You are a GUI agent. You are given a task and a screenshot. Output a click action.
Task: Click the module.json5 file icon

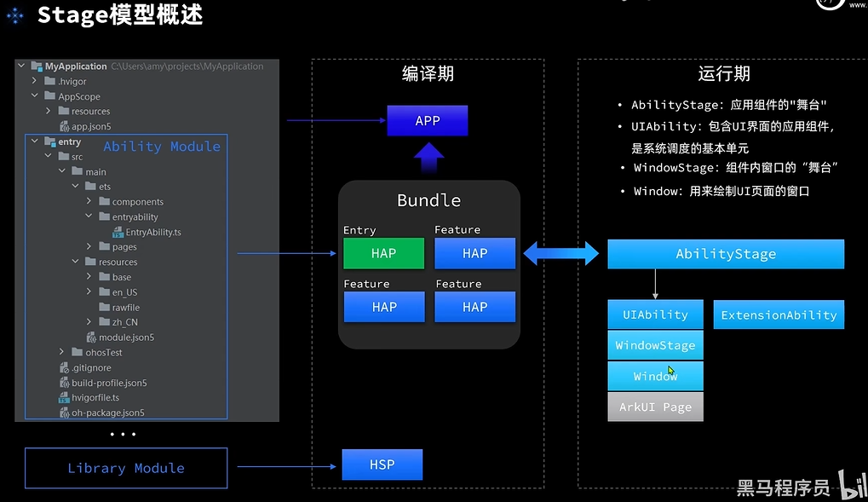pos(91,337)
